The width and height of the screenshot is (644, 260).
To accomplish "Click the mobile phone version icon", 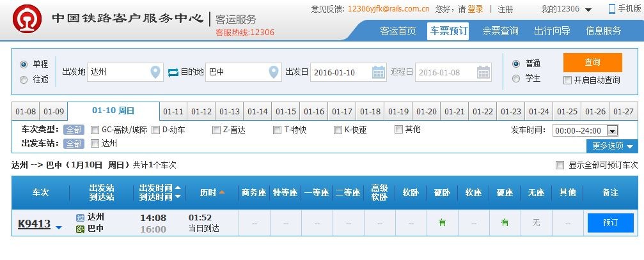I will pyautogui.click(x=612, y=9).
